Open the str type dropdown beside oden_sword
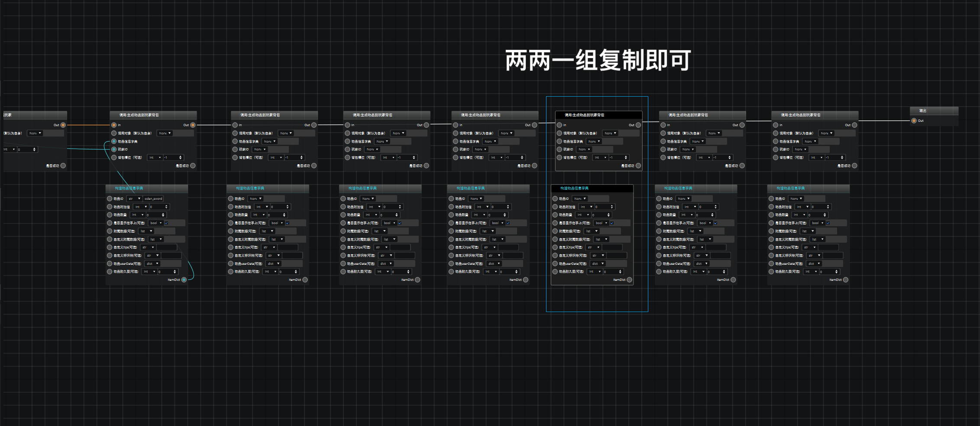980x426 pixels. (x=134, y=199)
